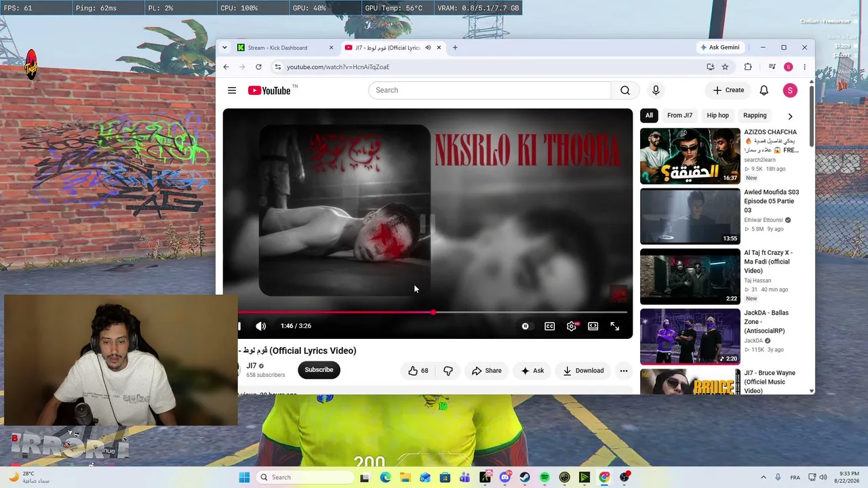
Task: Open Microsoft Edge from the taskbar
Action: coord(385,477)
